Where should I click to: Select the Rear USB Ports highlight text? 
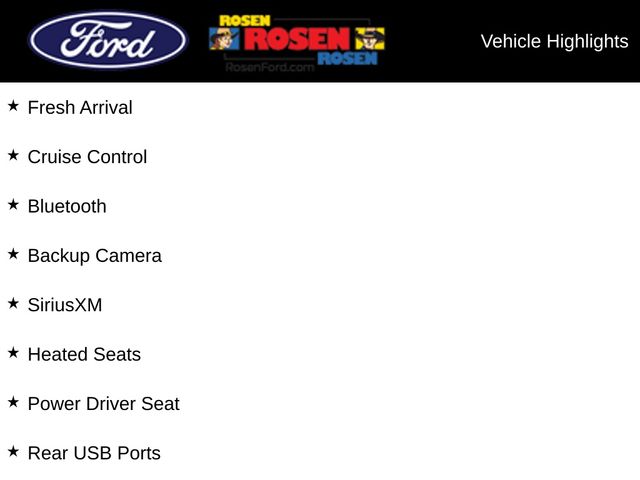(94, 453)
